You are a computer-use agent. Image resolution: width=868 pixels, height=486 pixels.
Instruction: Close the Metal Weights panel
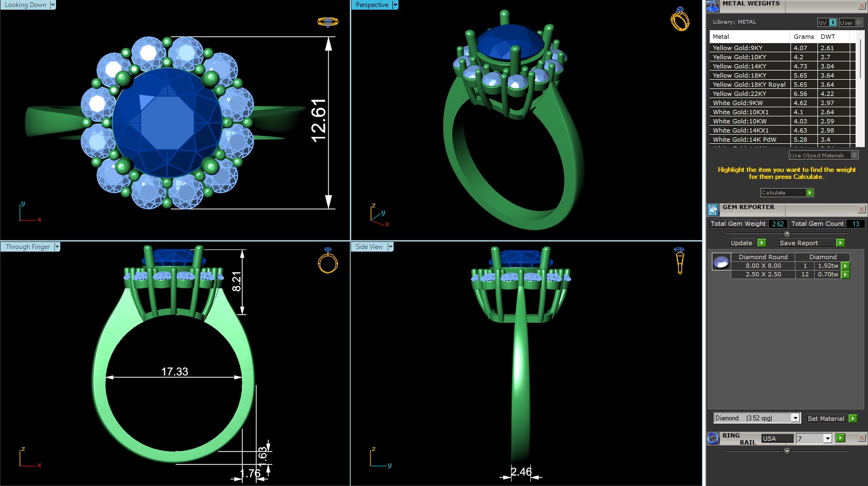[862, 6]
